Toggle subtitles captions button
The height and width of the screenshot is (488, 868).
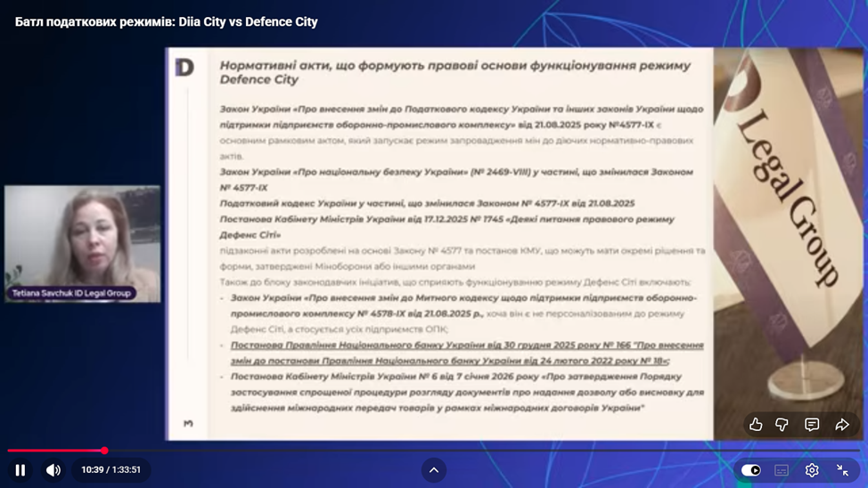coord(782,470)
